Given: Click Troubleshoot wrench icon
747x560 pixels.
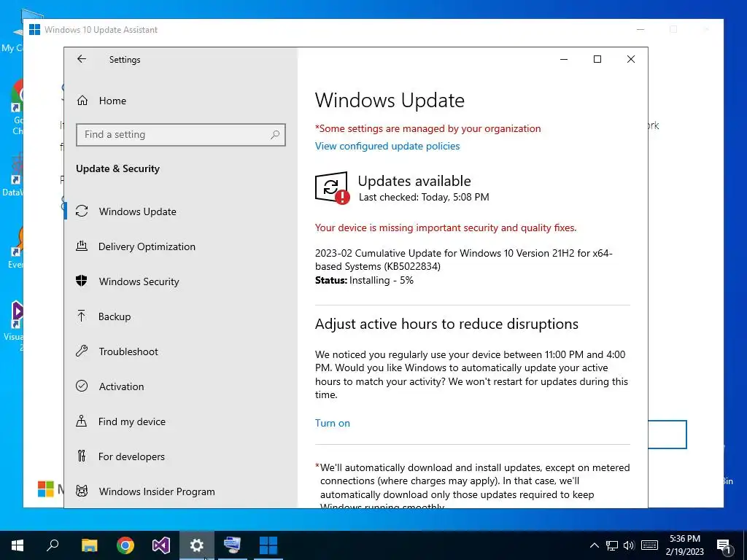Looking at the screenshot, I should 82,351.
